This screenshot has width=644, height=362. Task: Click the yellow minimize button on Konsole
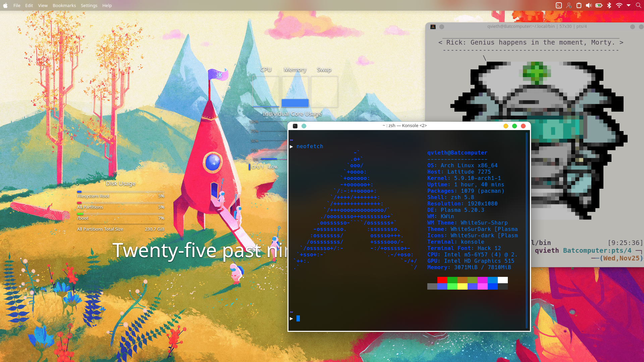[x=506, y=126]
